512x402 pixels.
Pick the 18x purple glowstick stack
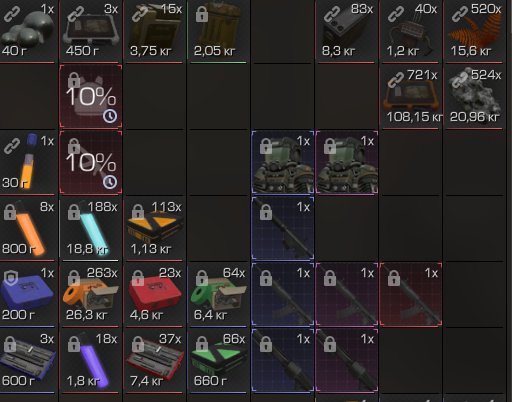coord(90,361)
